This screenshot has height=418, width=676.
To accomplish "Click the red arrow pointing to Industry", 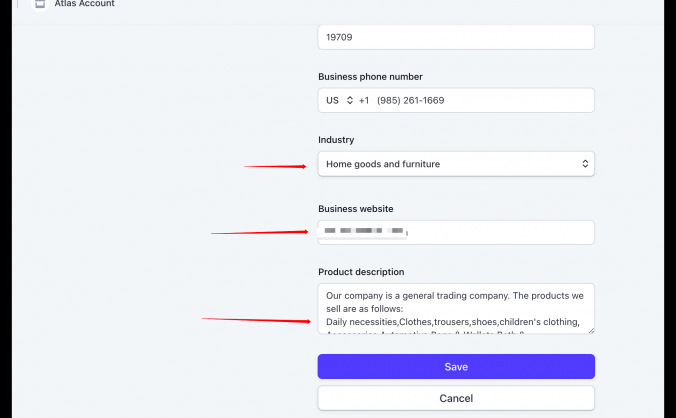I will [275, 167].
